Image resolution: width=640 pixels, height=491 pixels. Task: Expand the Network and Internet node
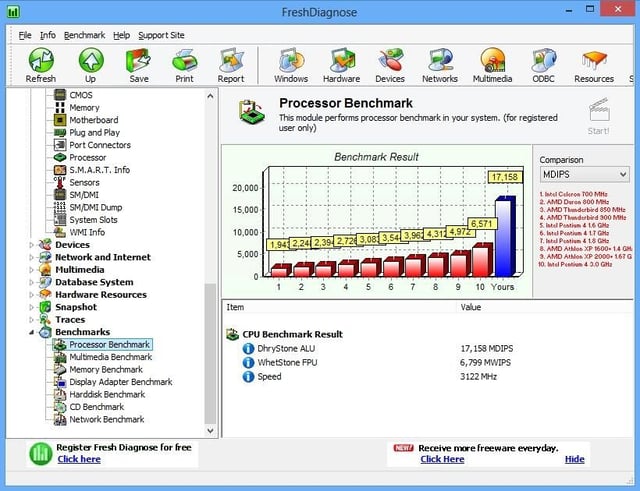(32, 258)
